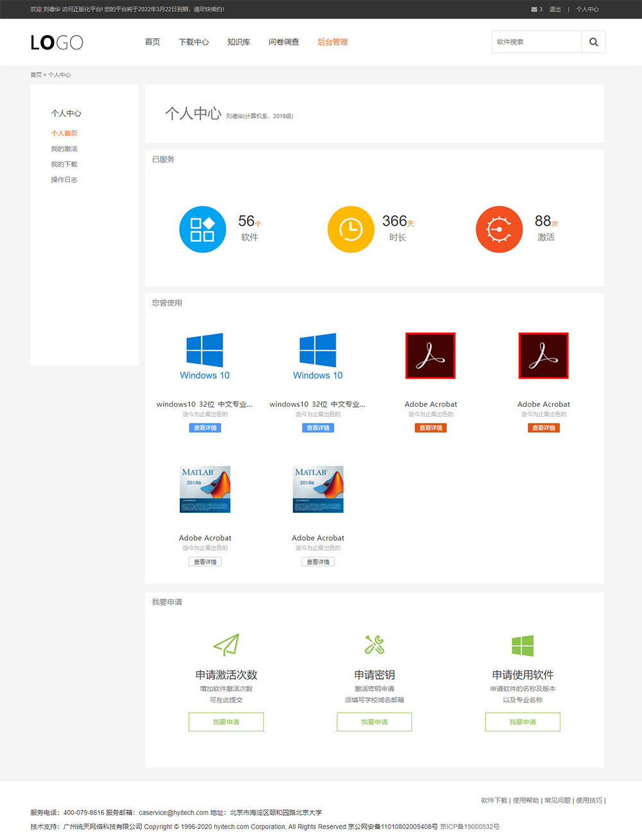Click the yellow clock duration icon
The height and width of the screenshot is (840, 642).
point(351,229)
